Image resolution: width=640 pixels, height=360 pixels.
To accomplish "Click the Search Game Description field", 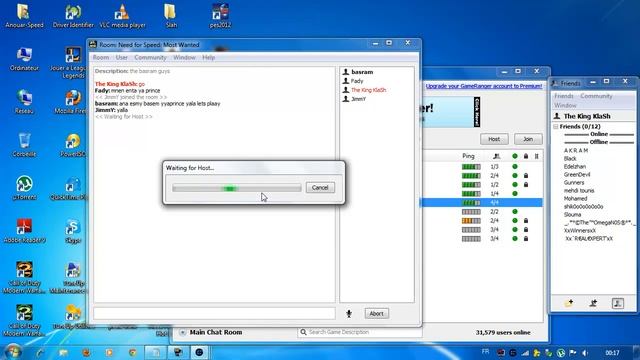I will [x=360, y=332].
